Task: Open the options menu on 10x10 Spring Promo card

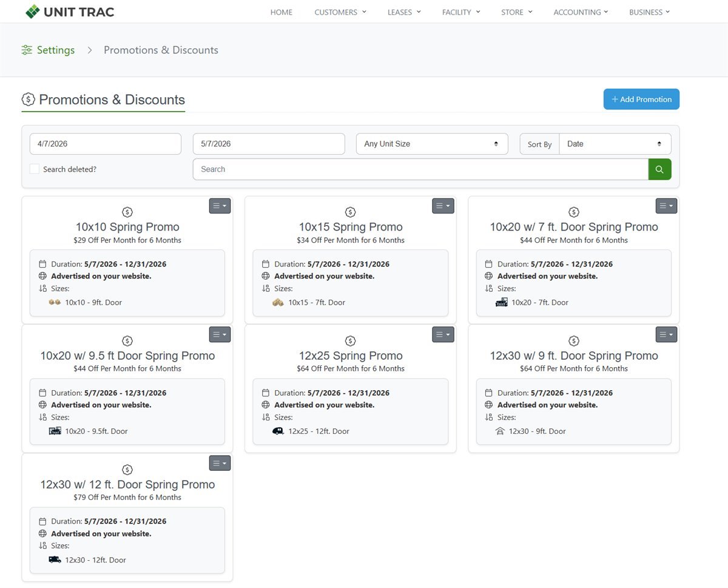Action: point(220,206)
